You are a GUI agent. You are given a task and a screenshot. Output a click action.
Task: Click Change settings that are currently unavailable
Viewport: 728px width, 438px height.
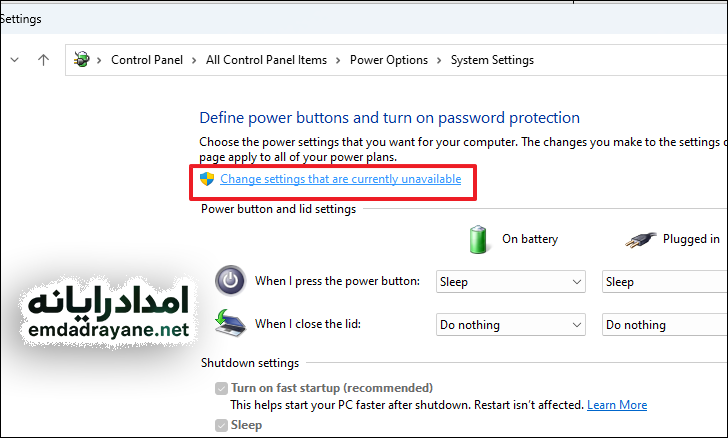tap(340, 179)
